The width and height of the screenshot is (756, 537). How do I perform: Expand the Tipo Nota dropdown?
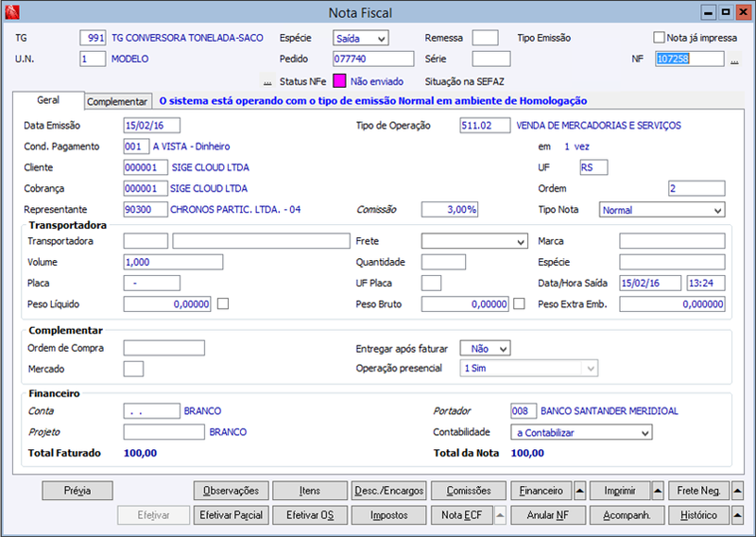point(661,210)
